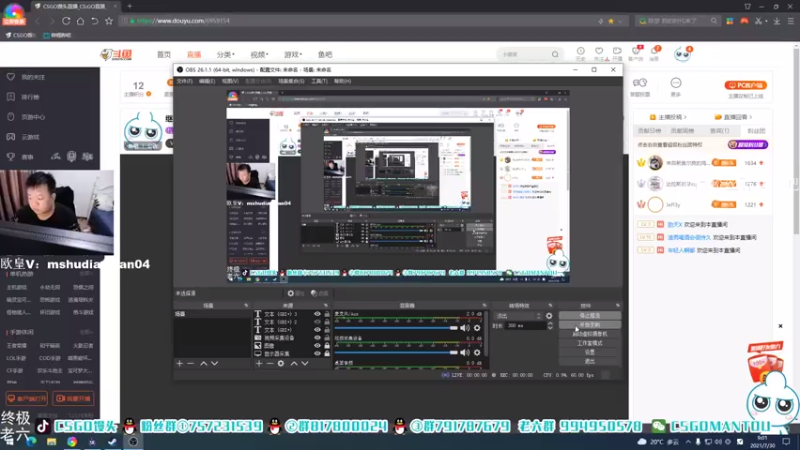The image size is (800, 450).
Task: Mute the second mixer channel speaker icon
Action: point(465,353)
